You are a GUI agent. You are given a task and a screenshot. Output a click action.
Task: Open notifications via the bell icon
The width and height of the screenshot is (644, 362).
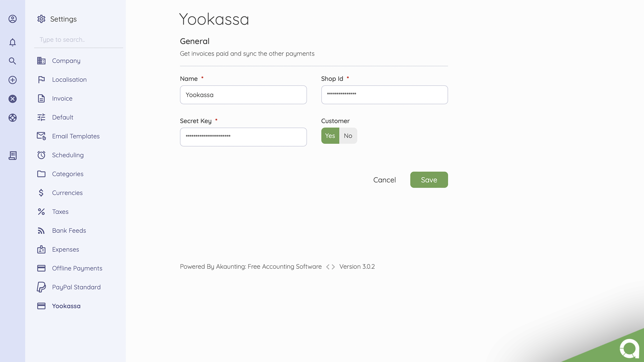point(12,42)
